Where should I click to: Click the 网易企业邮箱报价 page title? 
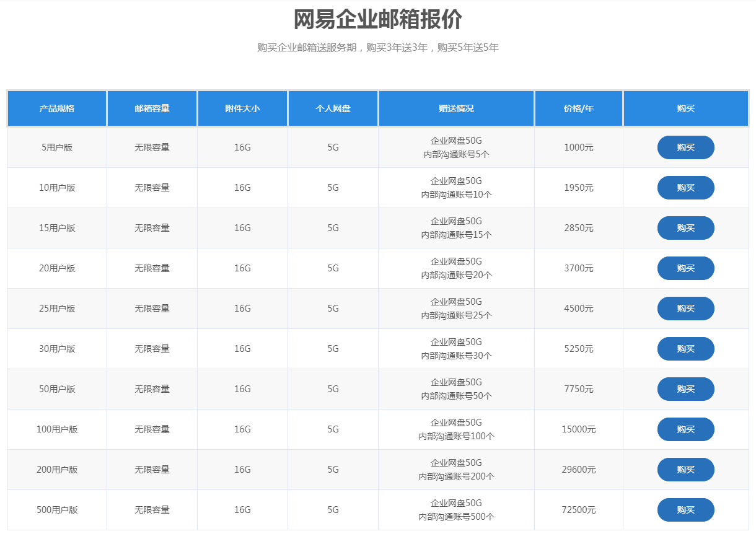click(x=377, y=20)
